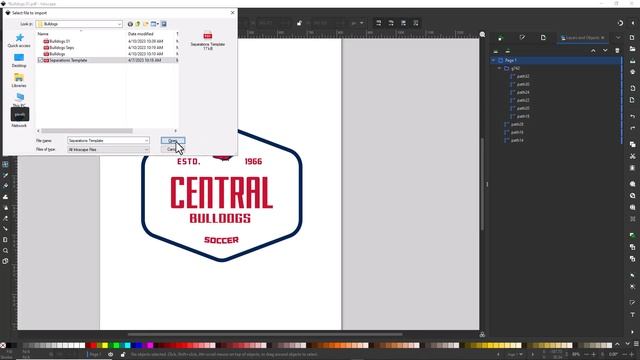Click the Copy icon in the command bar
640x360 pixels.
point(632,144)
